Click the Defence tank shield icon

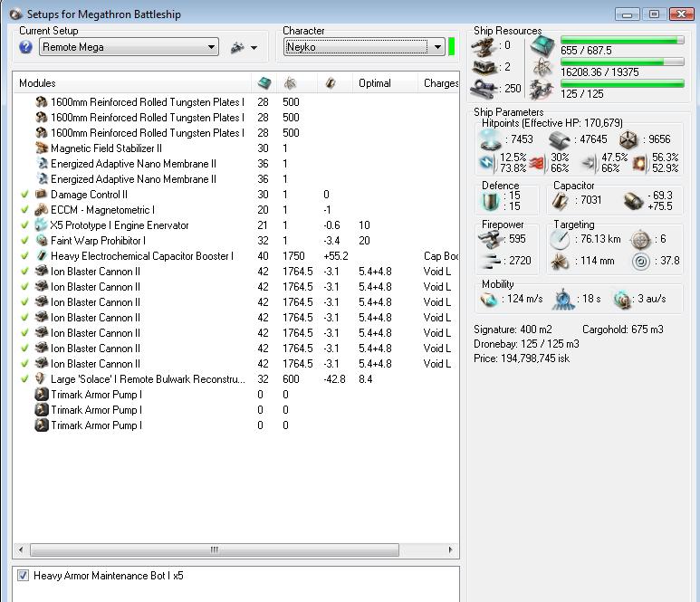click(490, 201)
